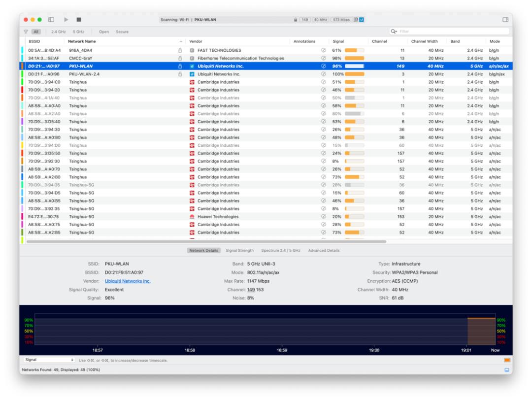Click the Networks Found status text

61,370
